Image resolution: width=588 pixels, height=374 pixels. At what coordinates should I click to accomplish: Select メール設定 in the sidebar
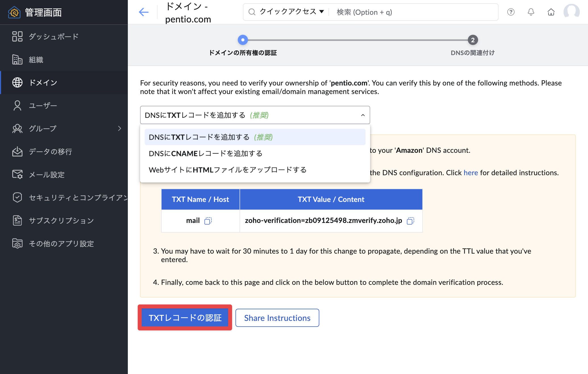[x=47, y=175]
